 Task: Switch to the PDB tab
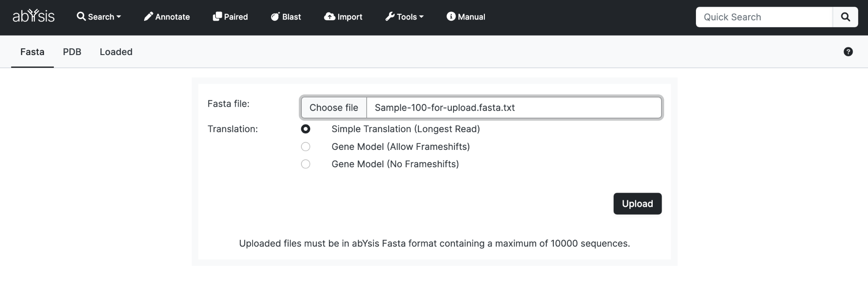[x=72, y=52]
